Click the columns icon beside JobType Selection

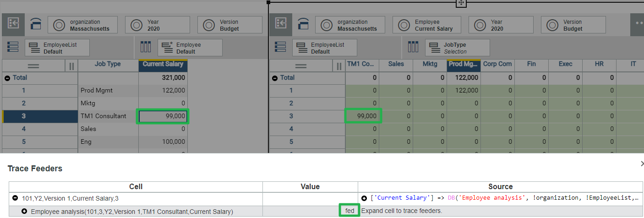coord(413,48)
